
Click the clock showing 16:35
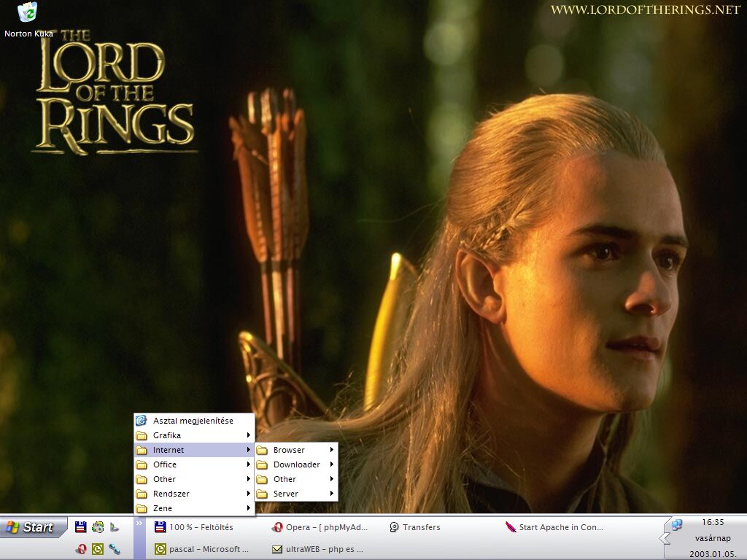coord(713,522)
